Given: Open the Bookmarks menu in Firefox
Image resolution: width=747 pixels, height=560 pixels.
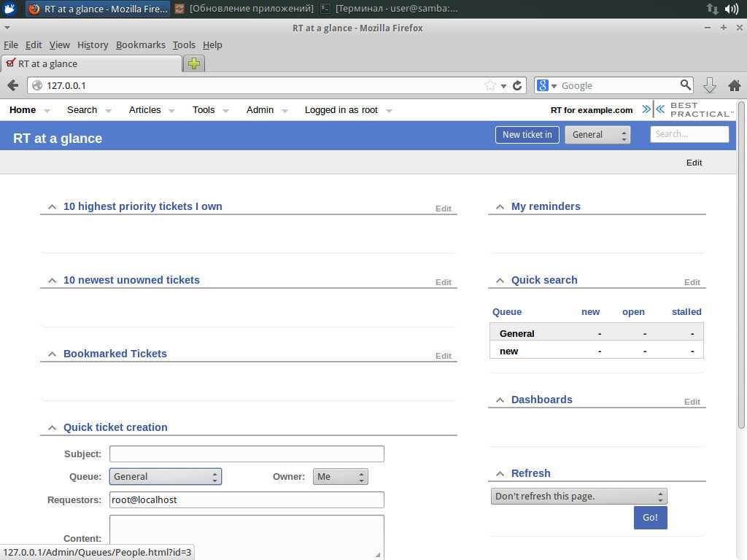Looking at the screenshot, I should click(140, 44).
